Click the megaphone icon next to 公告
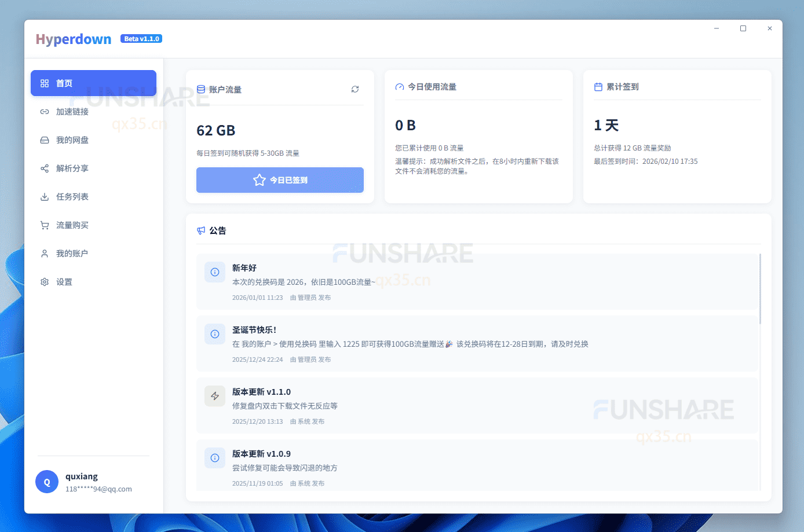804x532 pixels. [x=201, y=230]
